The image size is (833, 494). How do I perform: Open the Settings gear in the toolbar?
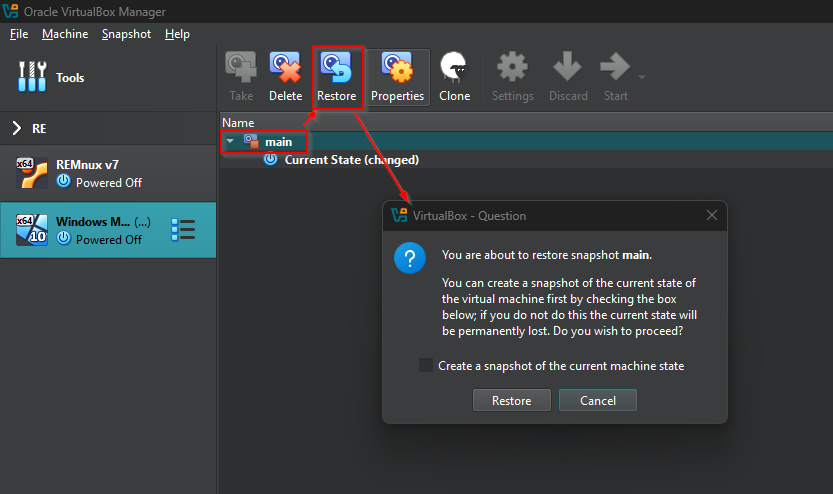[512, 67]
